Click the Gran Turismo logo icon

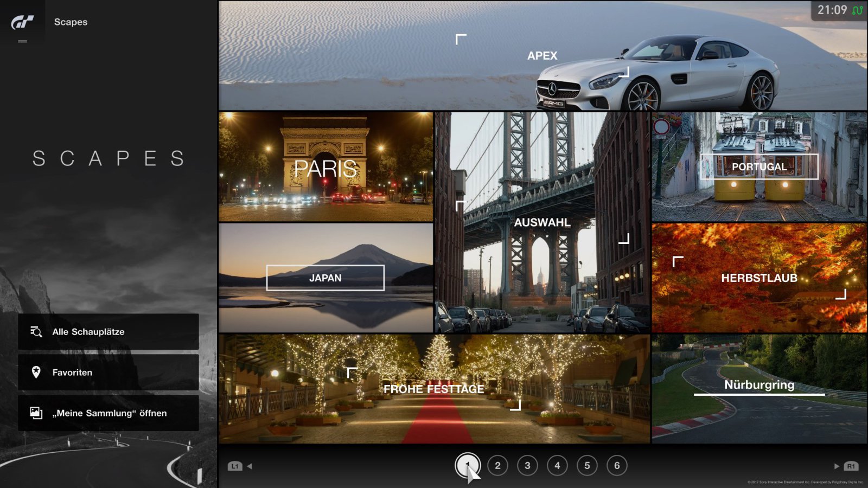[x=22, y=22]
